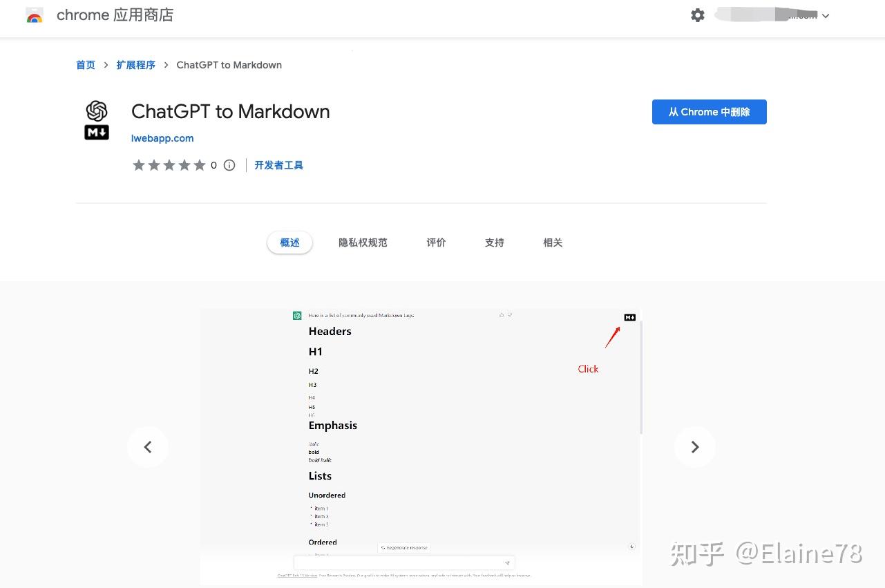
Task: Open the 评价 tab
Action: pyautogui.click(x=435, y=243)
